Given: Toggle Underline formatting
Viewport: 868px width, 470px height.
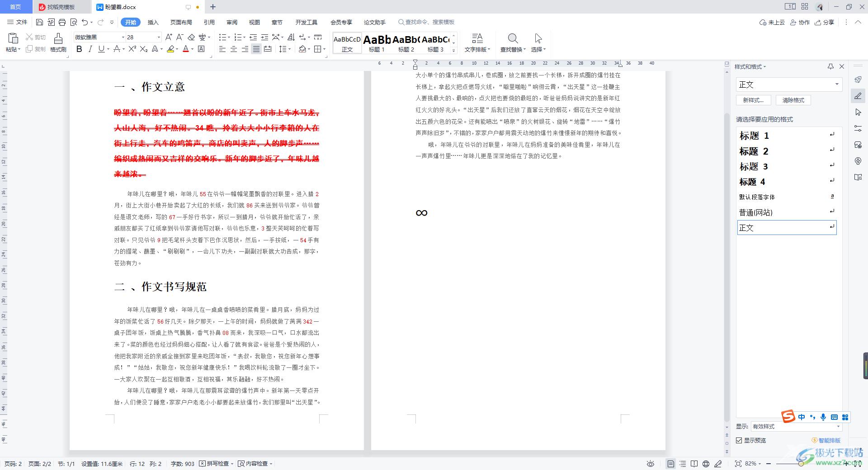Looking at the screenshot, I should pos(101,49).
